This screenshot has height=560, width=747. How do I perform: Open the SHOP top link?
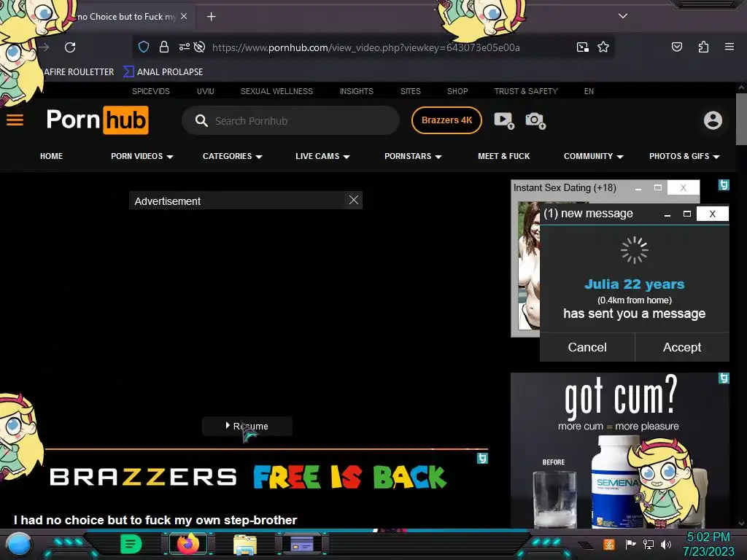pos(457,91)
